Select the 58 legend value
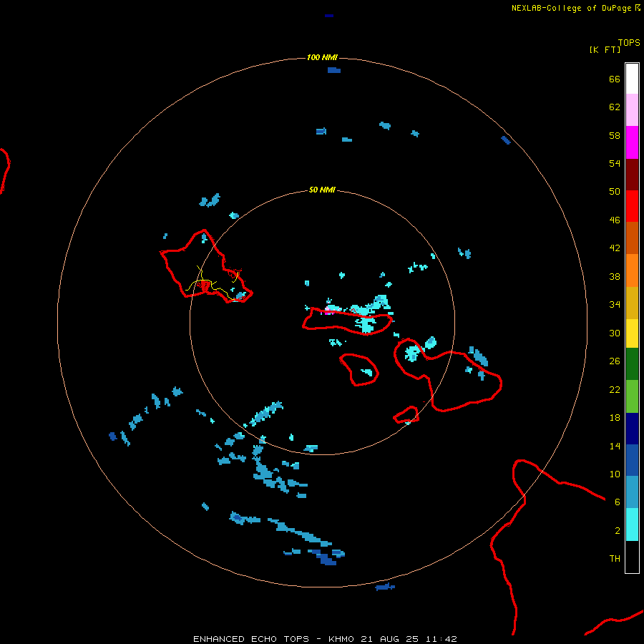The width and height of the screenshot is (644, 644). [x=615, y=135]
